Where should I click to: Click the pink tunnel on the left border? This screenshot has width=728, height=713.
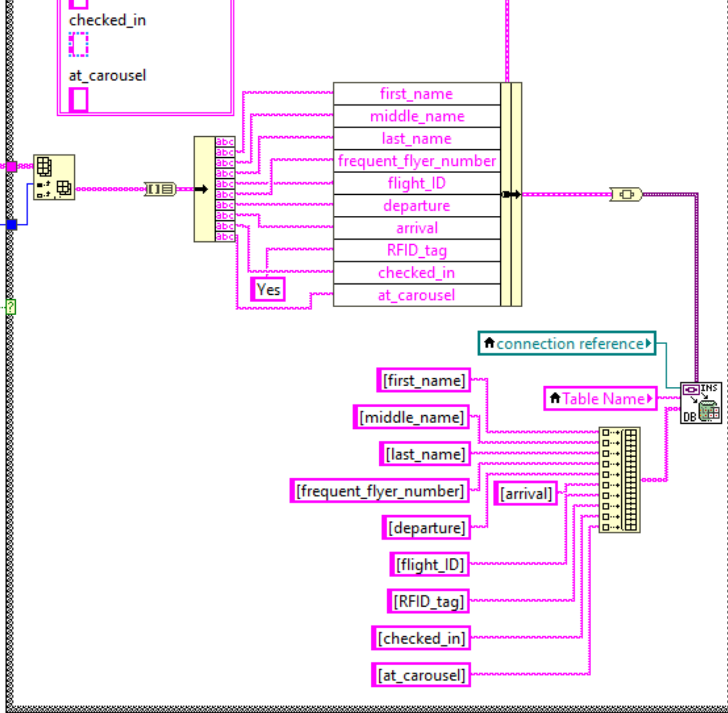point(12,166)
